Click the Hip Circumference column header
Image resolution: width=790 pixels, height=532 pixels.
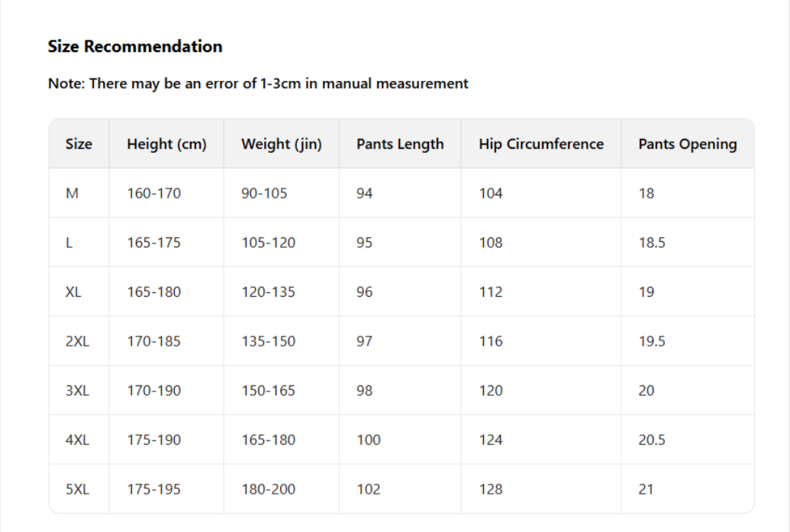[x=541, y=144]
